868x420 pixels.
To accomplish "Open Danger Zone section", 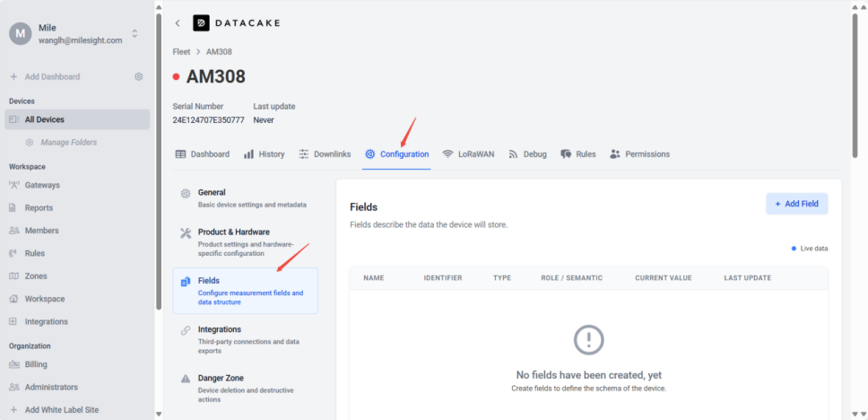I will 245,388.
